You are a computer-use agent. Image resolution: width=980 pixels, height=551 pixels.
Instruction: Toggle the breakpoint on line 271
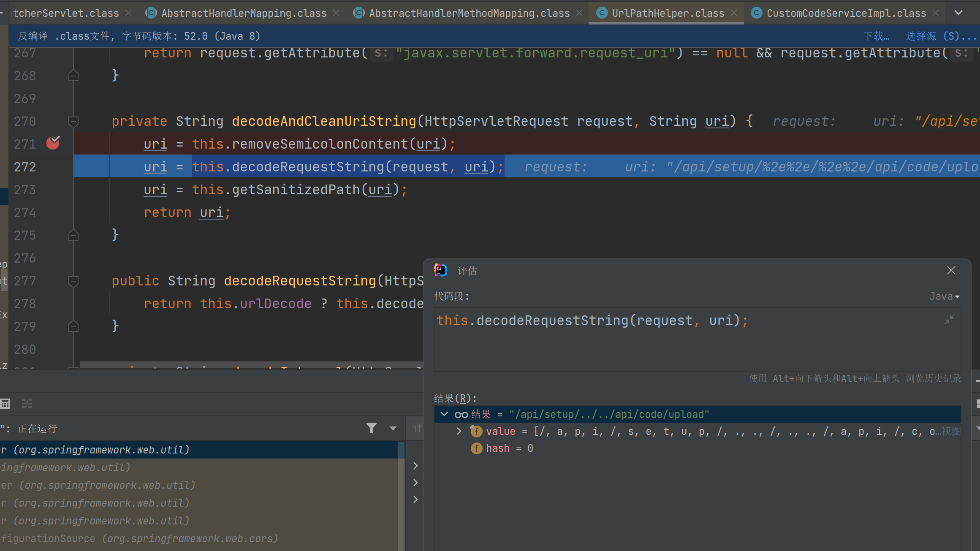(x=53, y=144)
